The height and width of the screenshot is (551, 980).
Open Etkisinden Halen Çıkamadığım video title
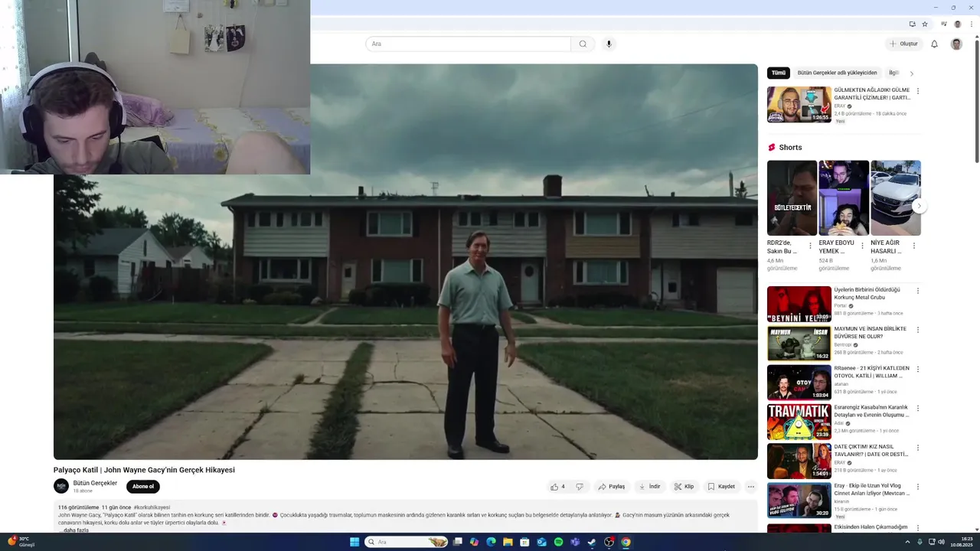pyautogui.click(x=871, y=527)
